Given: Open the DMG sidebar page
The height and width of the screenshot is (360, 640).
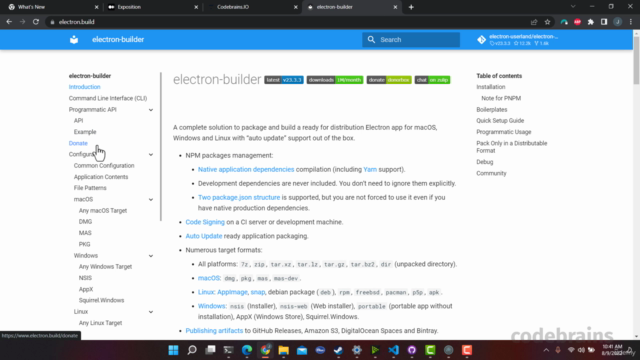Looking at the screenshot, I should (x=85, y=222).
